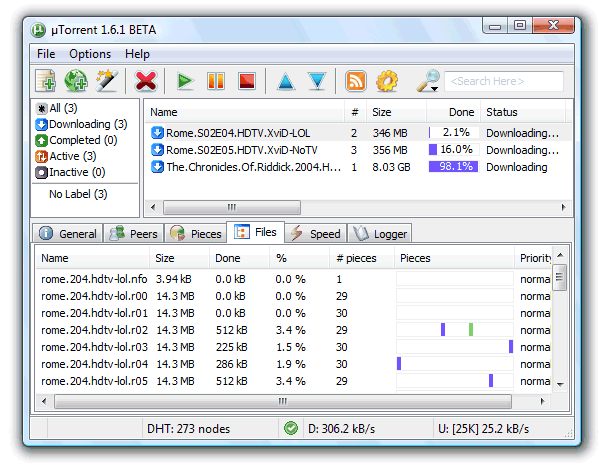The width and height of the screenshot is (599, 465).
Task: Sort torrents by Status column header
Action: (523, 112)
